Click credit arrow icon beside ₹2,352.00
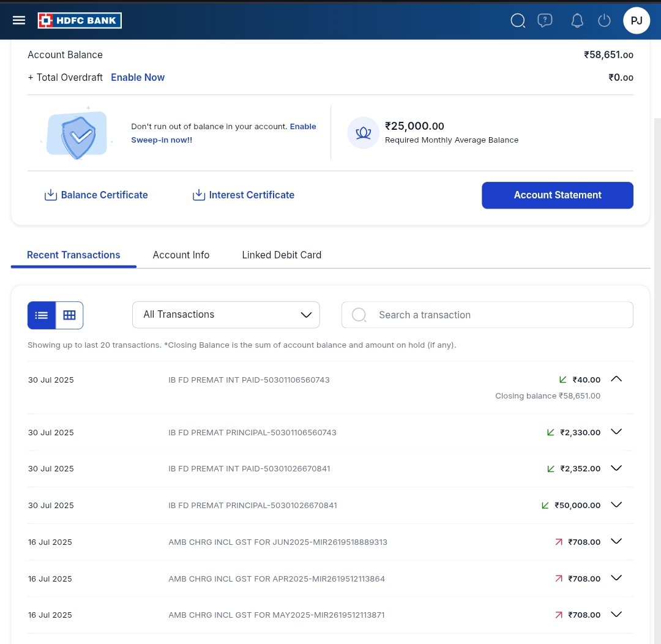This screenshot has width=661, height=644. click(551, 468)
